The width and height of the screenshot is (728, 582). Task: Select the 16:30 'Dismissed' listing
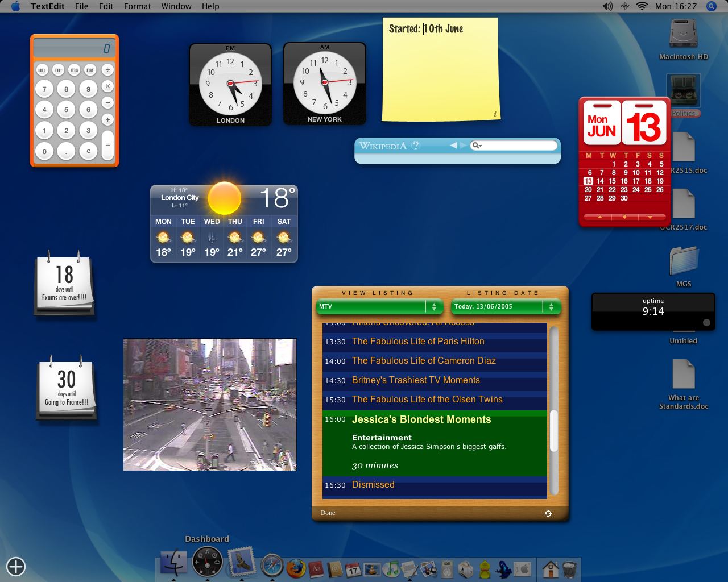click(x=435, y=485)
